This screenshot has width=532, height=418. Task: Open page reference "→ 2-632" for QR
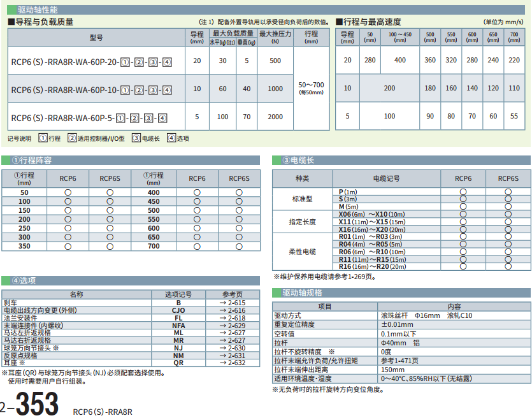[233, 363]
